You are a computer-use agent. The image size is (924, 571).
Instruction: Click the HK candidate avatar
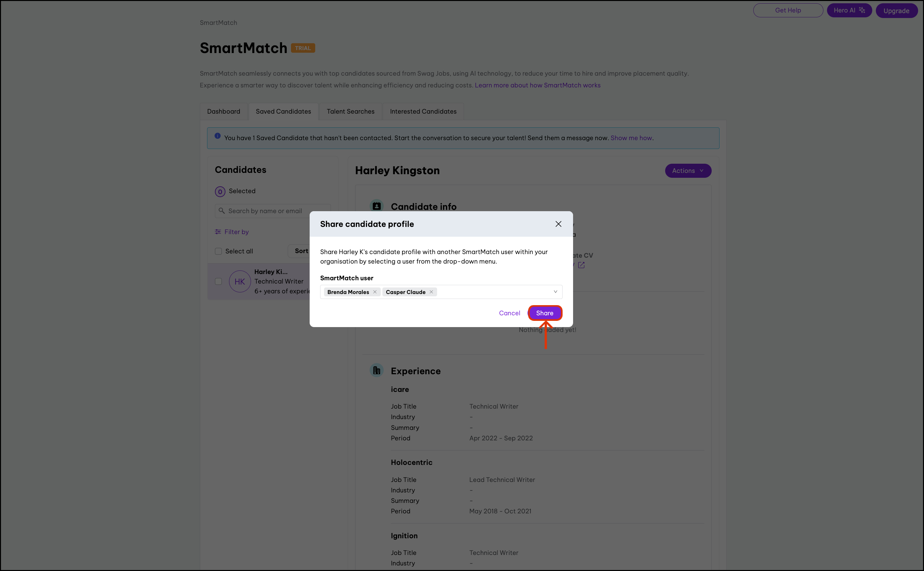(x=240, y=281)
